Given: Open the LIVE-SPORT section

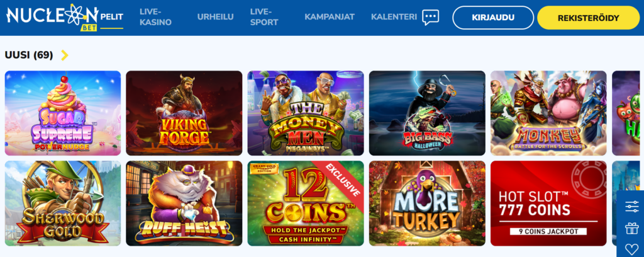Looking at the screenshot, I should tap(264, 17).
